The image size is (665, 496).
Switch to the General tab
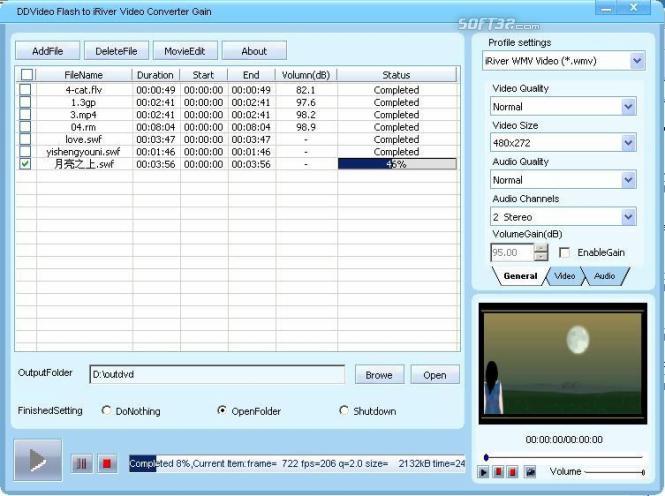point(520,276)
